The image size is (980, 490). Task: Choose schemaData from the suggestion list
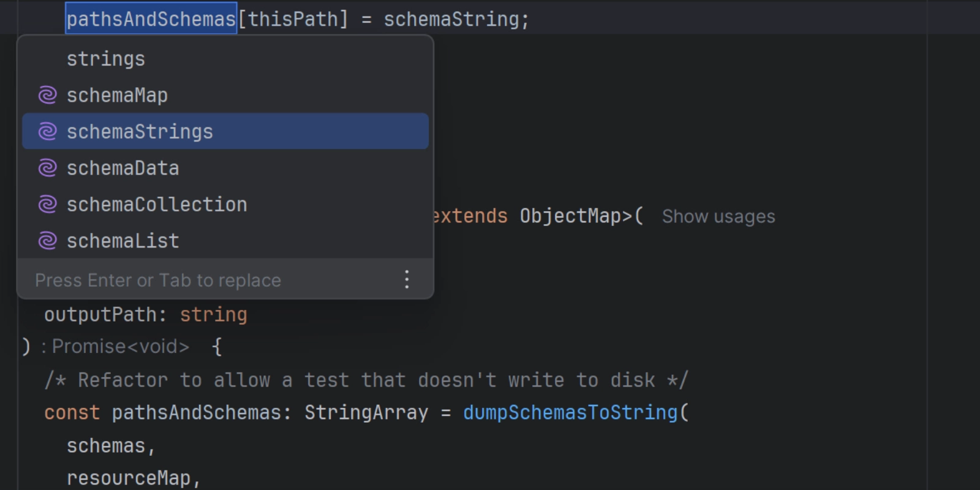225,168
